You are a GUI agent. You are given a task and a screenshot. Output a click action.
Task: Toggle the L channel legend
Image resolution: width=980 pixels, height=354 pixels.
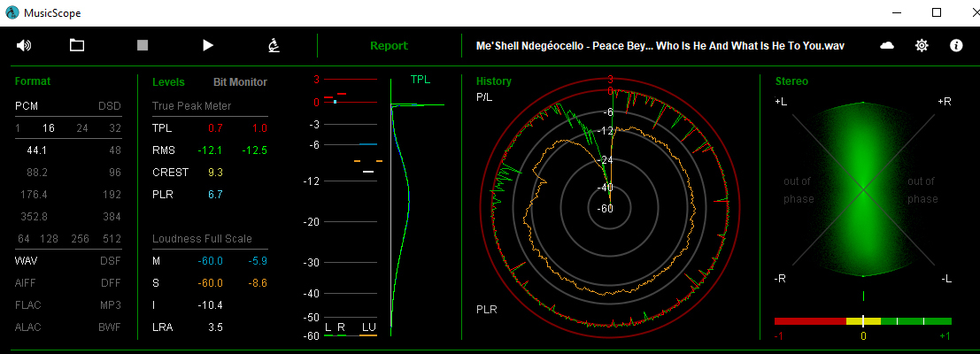[x=328, y=328]
